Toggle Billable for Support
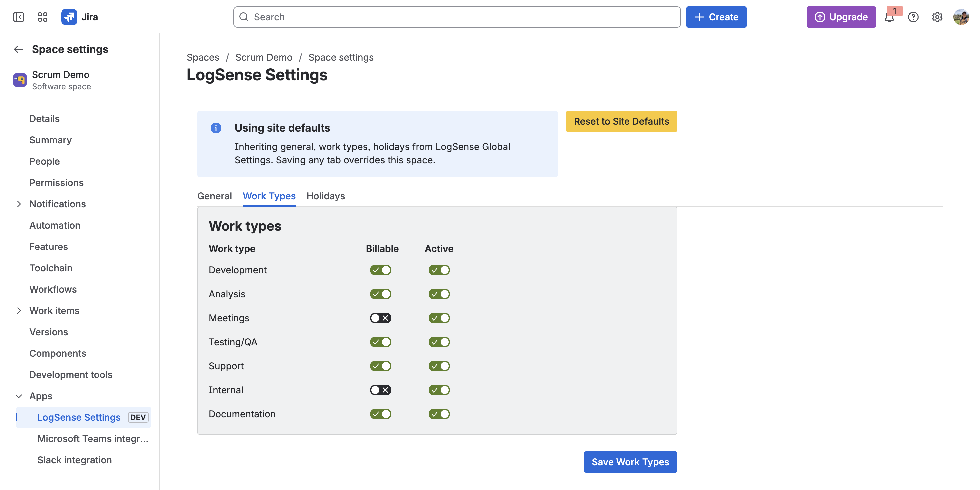This screenshot has height=490, width=980. [x=380, y=366]
